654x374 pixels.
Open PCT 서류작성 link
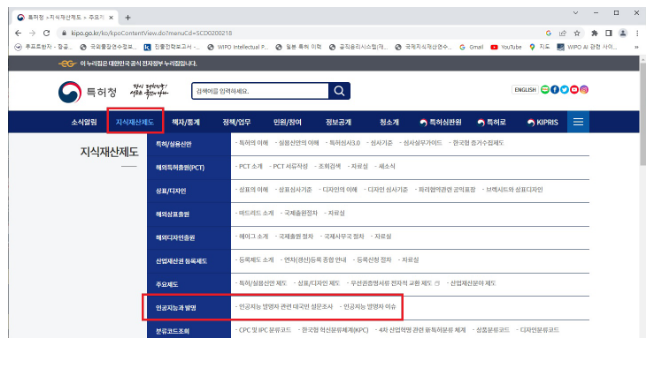(290, 166)
